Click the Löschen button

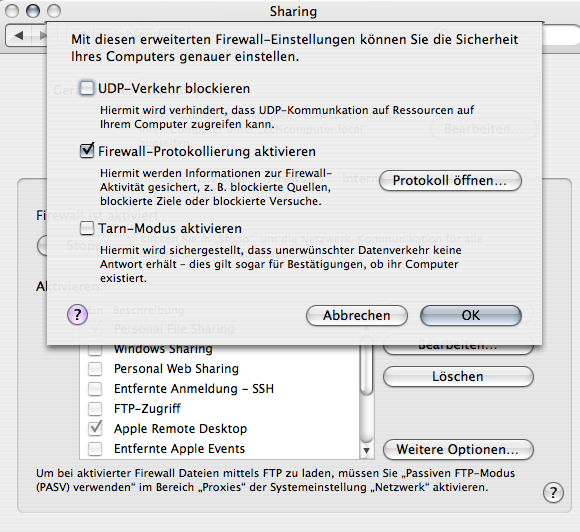point(458,377)
